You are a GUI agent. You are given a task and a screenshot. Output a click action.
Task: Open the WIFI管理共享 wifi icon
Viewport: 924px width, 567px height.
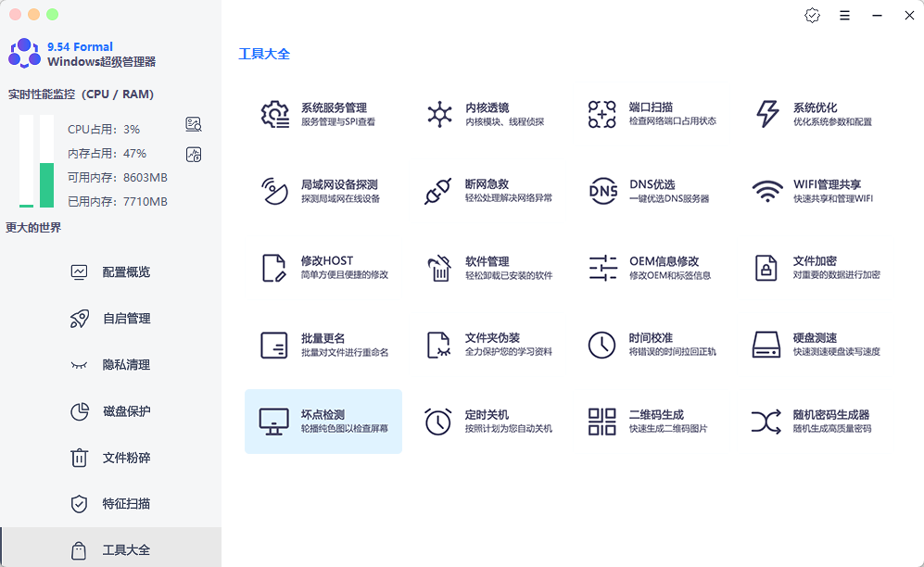tap(766, 192)
